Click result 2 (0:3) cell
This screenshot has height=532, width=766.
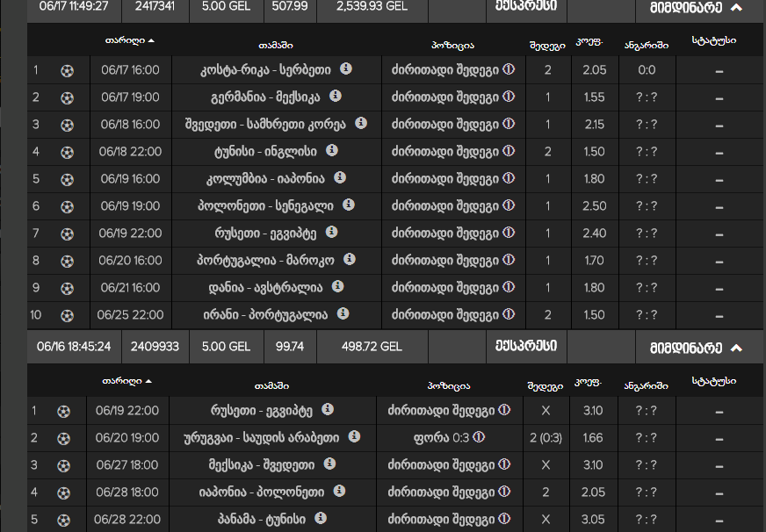click(546, 438)
